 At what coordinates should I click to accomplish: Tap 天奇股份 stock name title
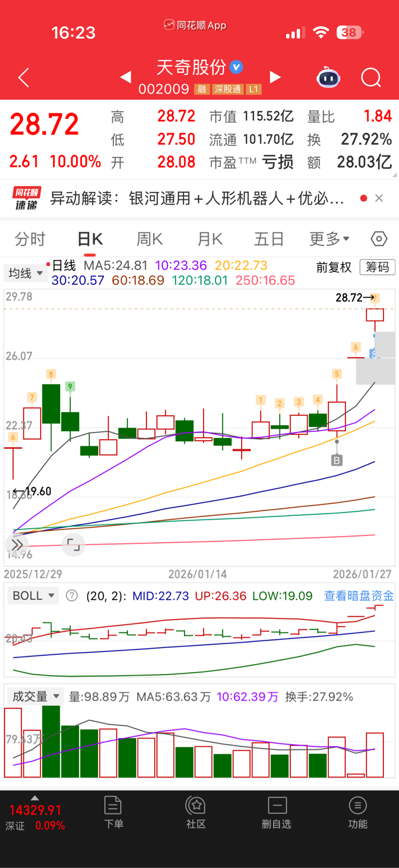click(192, 67)
